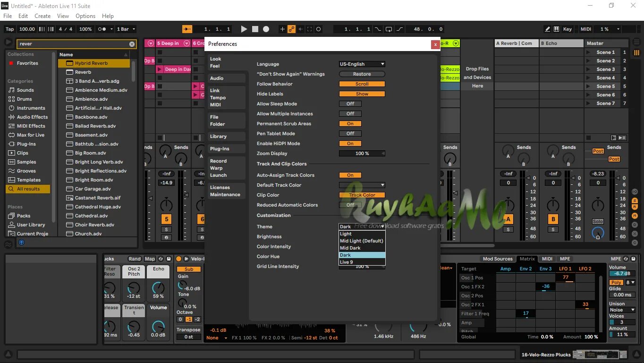Enable Draw Mode pencil icon
The image size is (644, 363).
tap(548, 29)
